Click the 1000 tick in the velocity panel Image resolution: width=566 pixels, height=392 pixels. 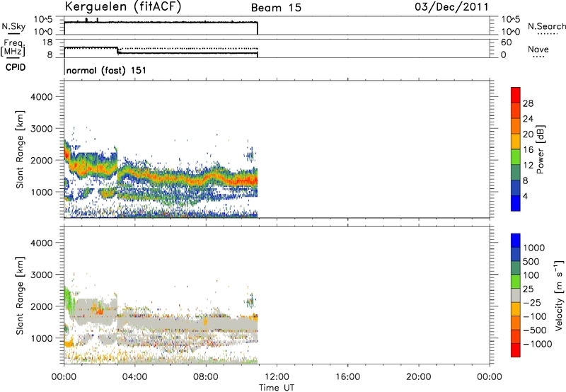point(42,338)
